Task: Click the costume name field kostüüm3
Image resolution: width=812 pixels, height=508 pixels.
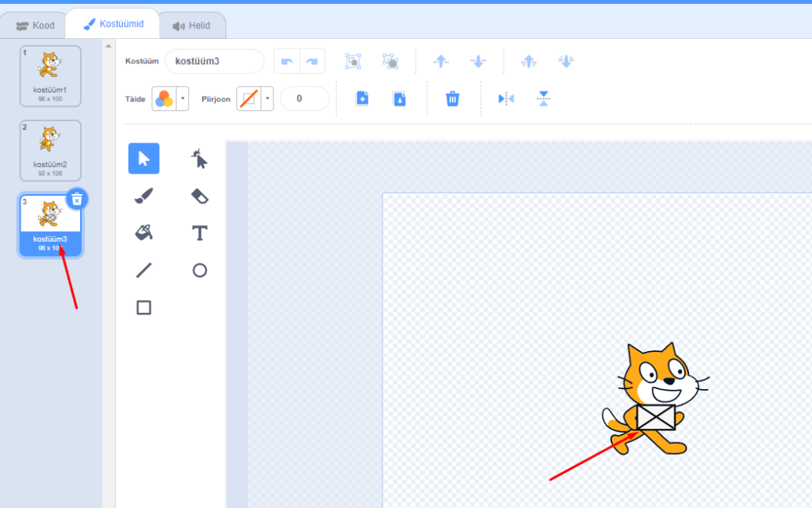Action: 214,62
